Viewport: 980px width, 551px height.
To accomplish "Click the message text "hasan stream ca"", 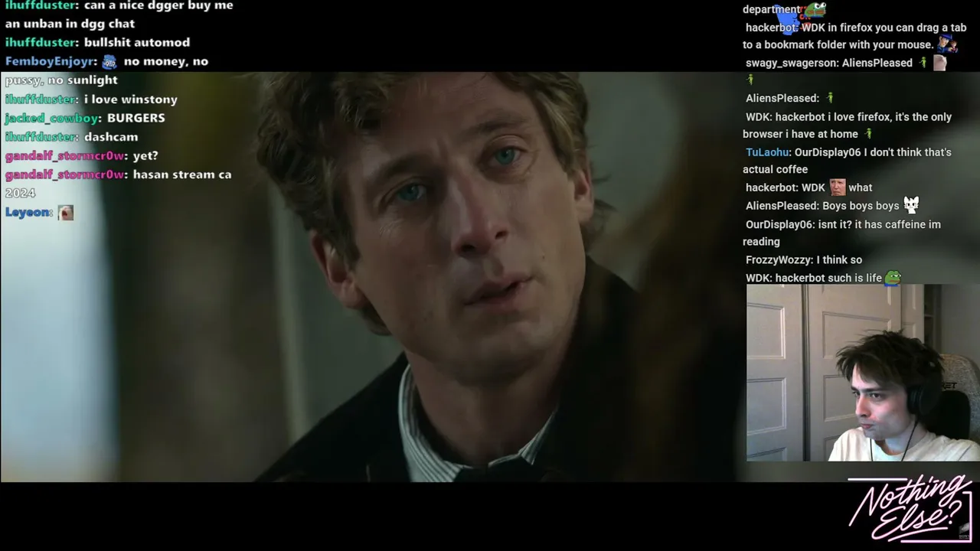I will point(182,174).
